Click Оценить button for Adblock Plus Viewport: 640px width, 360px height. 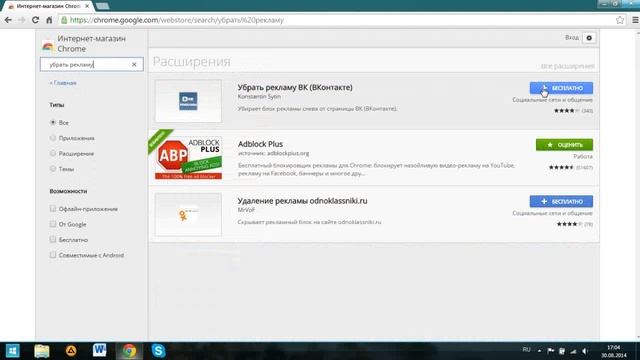(x=564, y=144)
